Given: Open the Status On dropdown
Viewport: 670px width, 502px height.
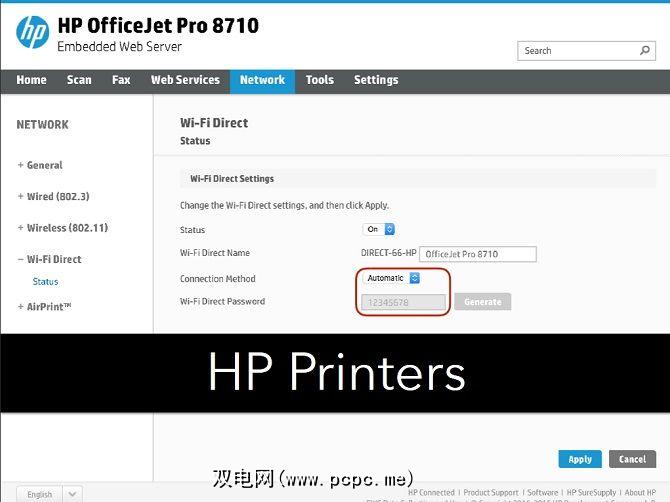Looking at the screenshot, I should pyautogui.click(x=379, y=229).
